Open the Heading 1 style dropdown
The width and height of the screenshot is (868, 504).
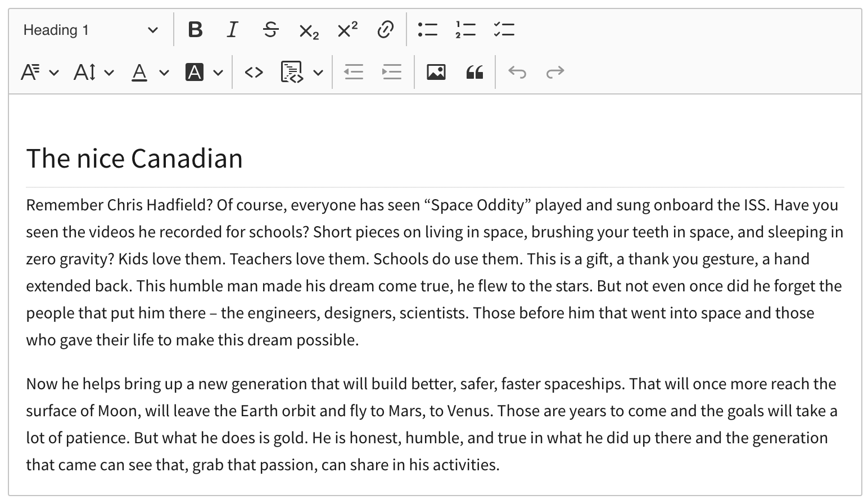click(91, 30)
